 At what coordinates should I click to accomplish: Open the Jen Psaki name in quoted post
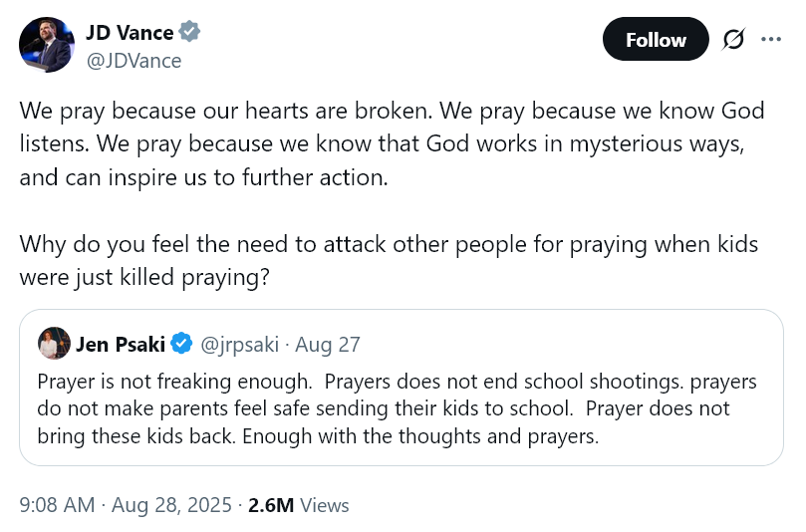122,345
